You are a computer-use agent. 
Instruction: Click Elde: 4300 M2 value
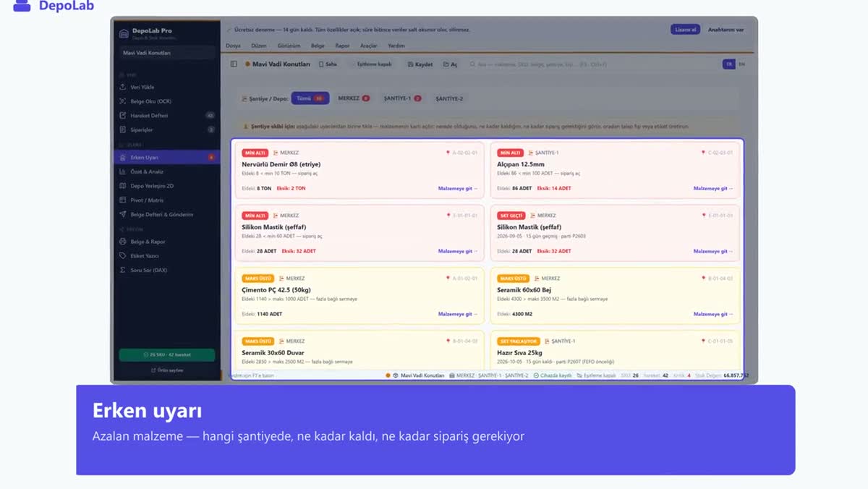click(x=514, y=314)
